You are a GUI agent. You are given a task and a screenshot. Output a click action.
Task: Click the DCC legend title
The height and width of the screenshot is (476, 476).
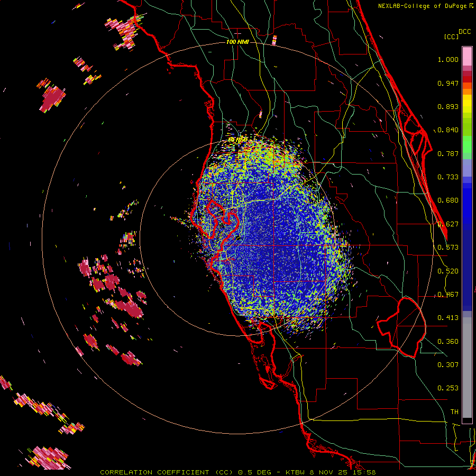coord(464,32)
